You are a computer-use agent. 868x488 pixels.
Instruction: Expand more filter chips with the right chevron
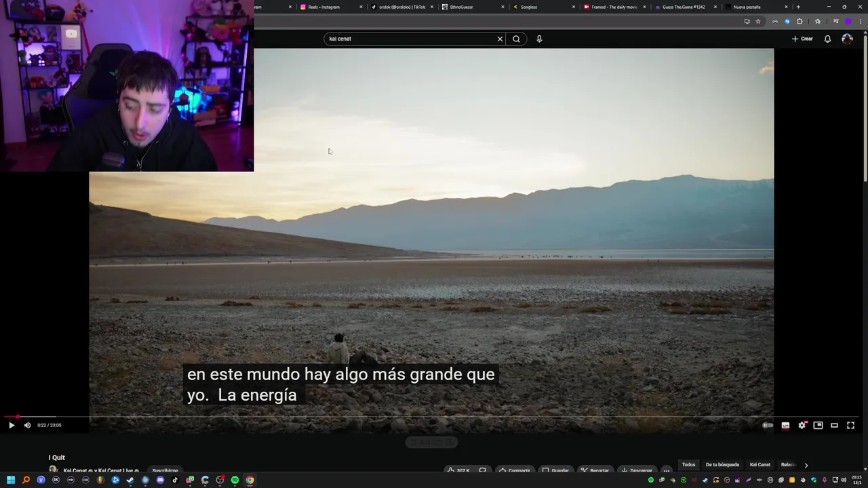point(806,465)
